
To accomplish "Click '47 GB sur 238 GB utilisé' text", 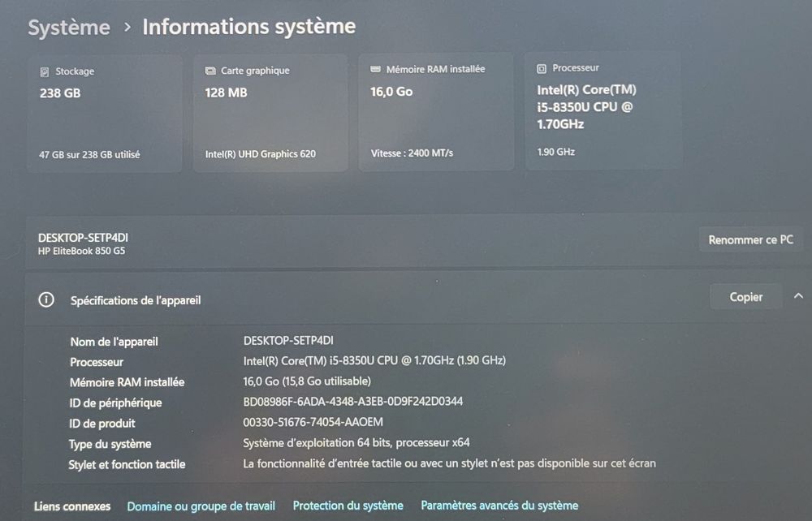I will pyautogui.click(x=89, y=155).
